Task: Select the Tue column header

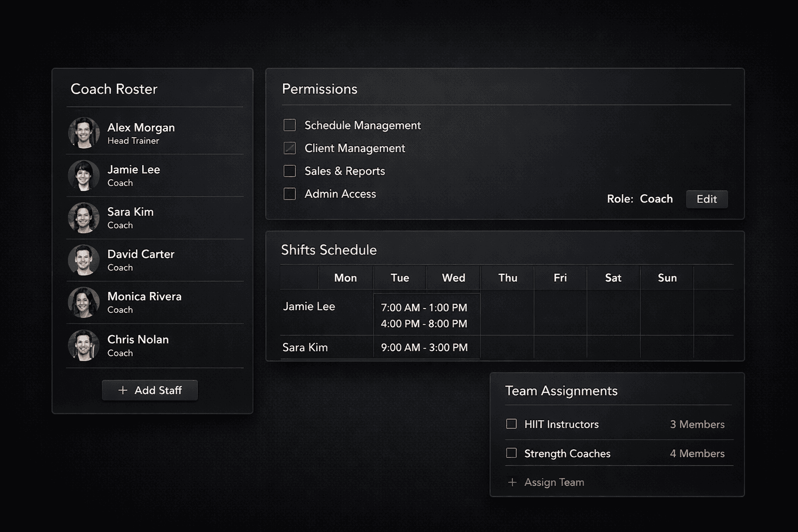Action: pyautogui.click(x=400, y=277)
